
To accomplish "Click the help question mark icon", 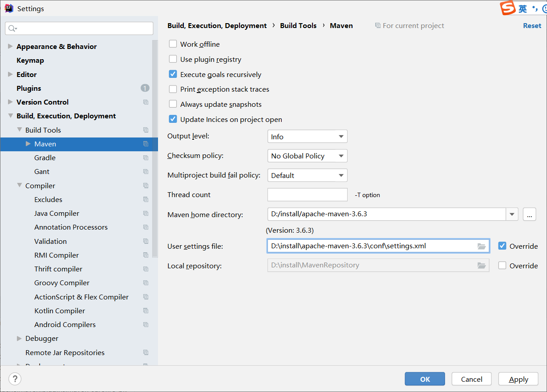I will [15, 379].
